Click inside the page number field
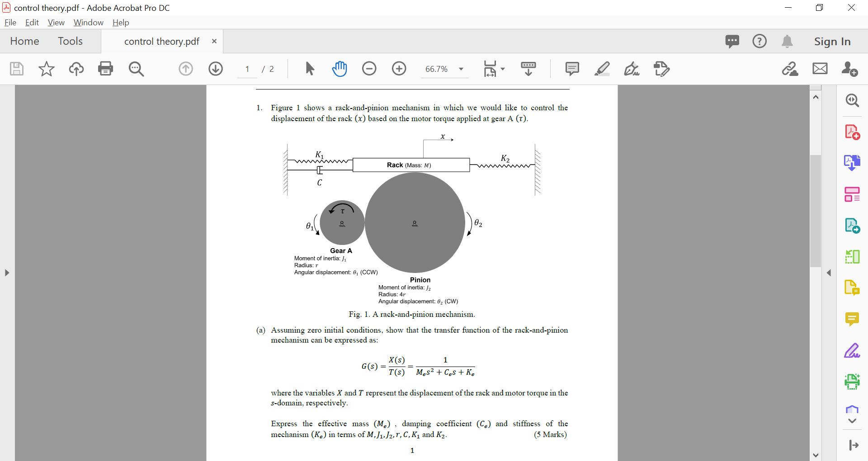Viewport: 868px width, 461px height. click(x=247, y=69)
